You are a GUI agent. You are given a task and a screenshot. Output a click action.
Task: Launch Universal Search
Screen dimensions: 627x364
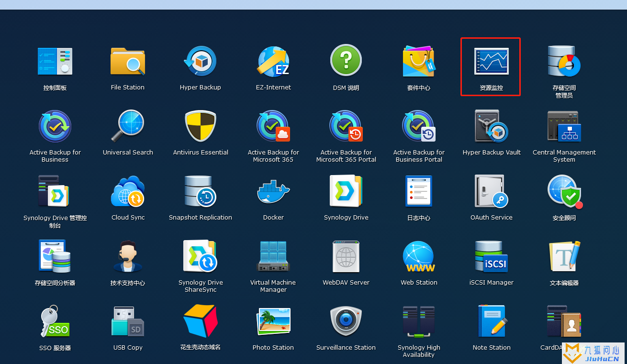128,126
